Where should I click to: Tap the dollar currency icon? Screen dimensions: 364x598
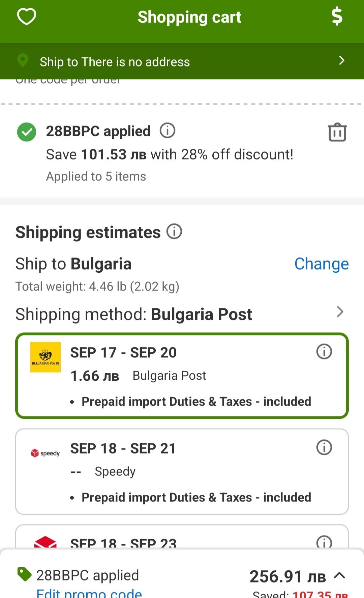coord(337,17)
